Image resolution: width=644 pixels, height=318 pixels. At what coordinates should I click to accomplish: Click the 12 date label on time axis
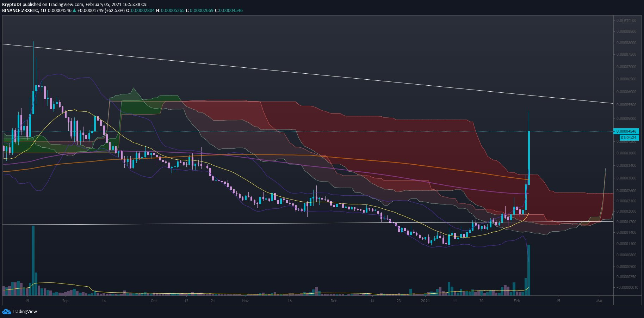click(x=186, y=301)
